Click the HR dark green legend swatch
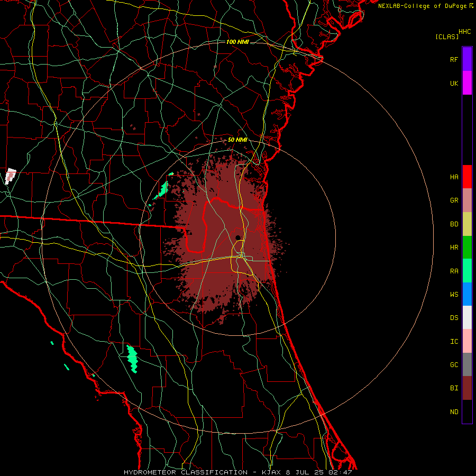Screen dimensions: 476x476 click(467, 247)
